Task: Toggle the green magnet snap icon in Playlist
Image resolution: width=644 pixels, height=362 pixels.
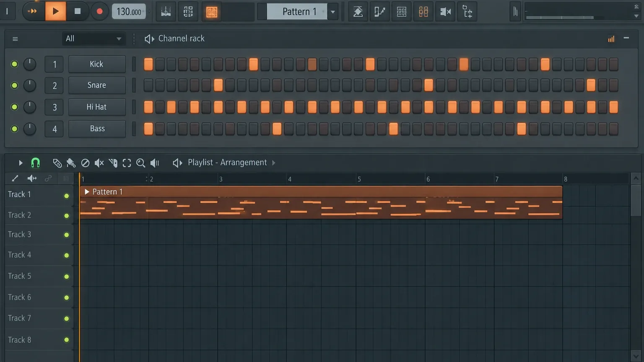Action: tap(36, 163)
